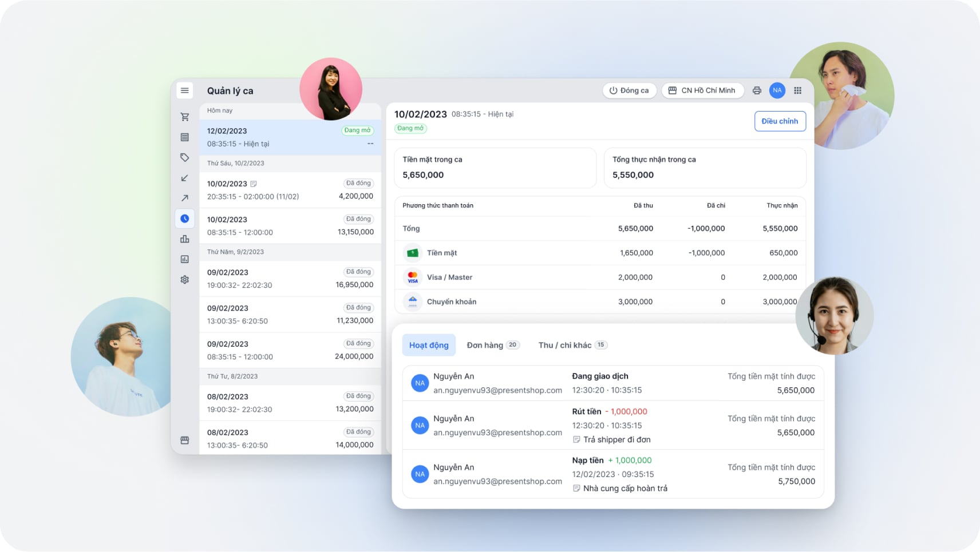980x552 pixels.
Task: Select the clock shift management icon
Action: (x=184, y=219)
